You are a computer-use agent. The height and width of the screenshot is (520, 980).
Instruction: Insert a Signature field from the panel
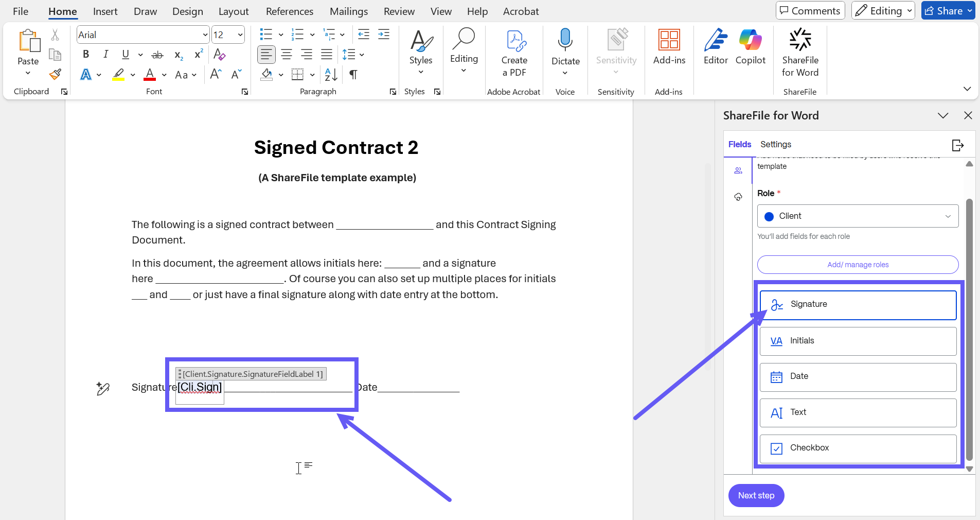pos(858,305)
